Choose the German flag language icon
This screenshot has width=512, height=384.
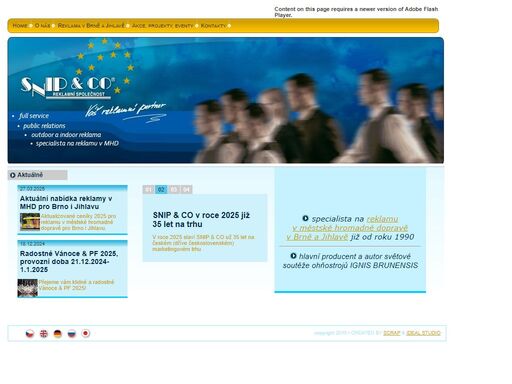tap(58, 333)
